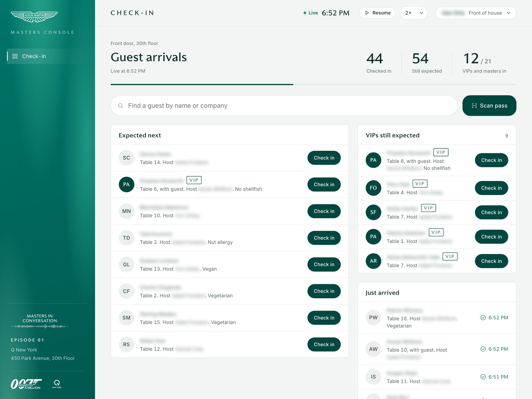Check in FO VIP at Table 4
Image resolution: width=532 pixels, height=399 pixels.
point(491,188)
